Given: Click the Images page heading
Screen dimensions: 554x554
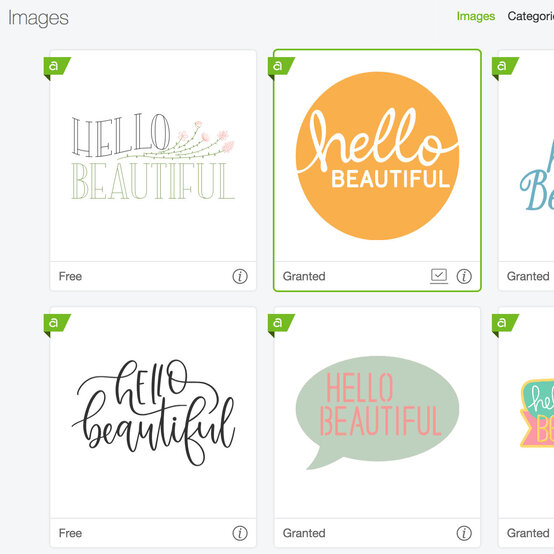Looking at the screenshot, I should tap(38, 18).
